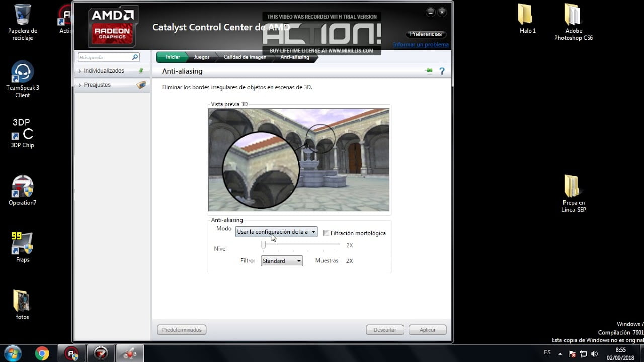Go to Calidad de imagen breadcrumb
The image size is (644, 362).
(245, 57)
